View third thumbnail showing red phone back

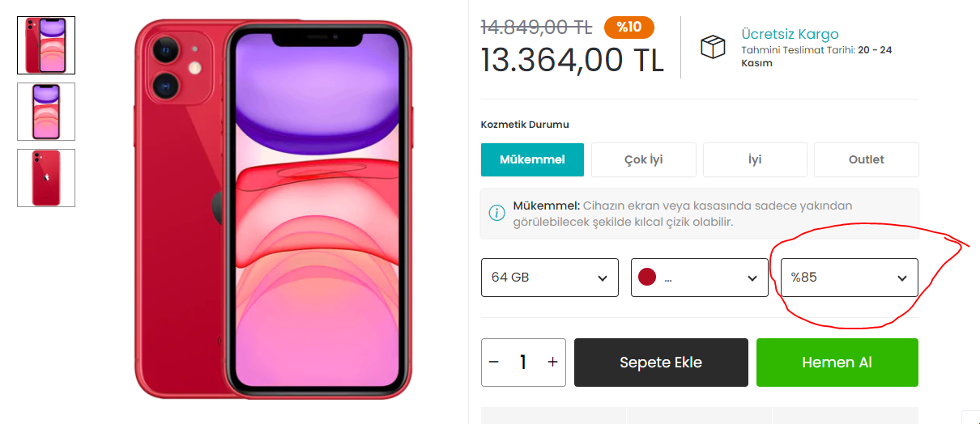[x=46, y=178]
